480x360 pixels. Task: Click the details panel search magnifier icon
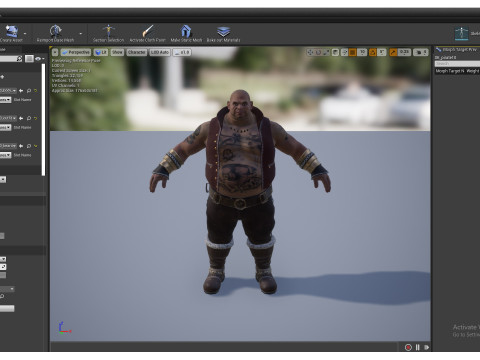(x=19, y=59)
